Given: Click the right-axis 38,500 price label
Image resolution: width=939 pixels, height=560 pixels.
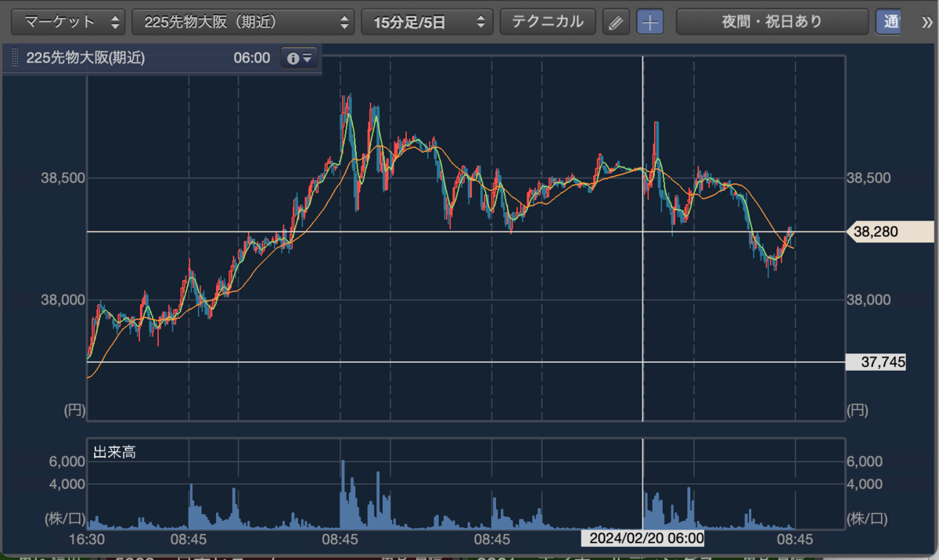Looking at the screenshot, I should coord(869,178).
